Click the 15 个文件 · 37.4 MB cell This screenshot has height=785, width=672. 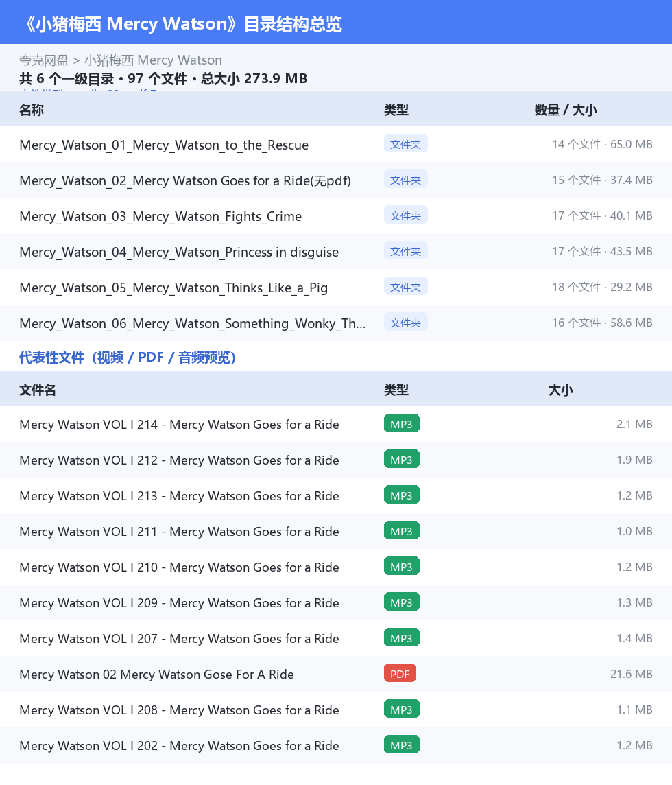coord(603,180)
